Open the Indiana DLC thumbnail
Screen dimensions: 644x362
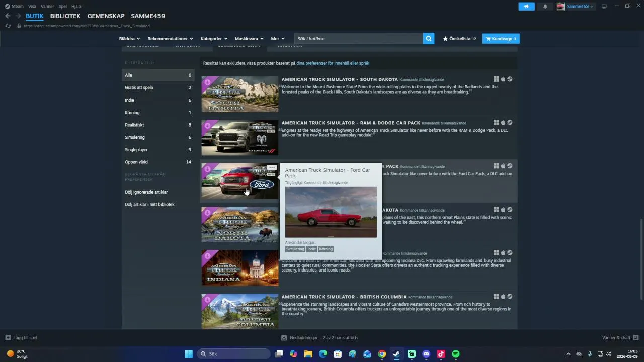click(x=239, y=268)
